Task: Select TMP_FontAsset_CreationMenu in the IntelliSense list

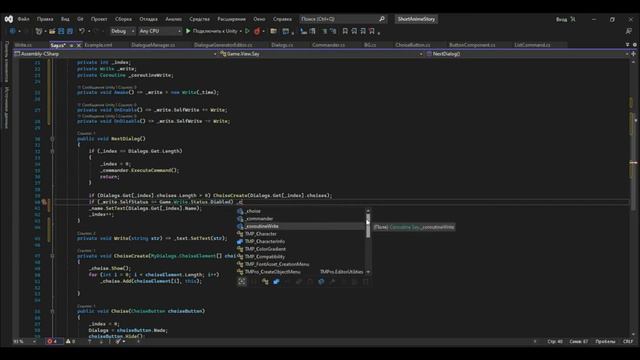Action: [300, 264]
